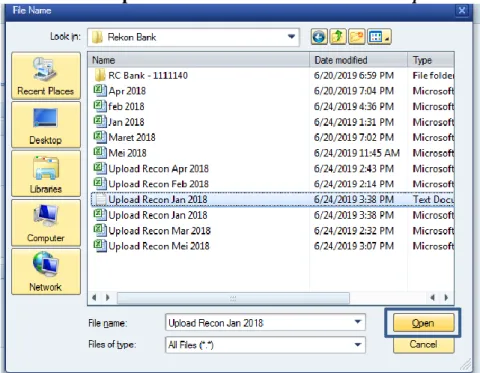Expand the Files of type dropdown
This screenshot has width=480, height=373.
tap(358, 344)
